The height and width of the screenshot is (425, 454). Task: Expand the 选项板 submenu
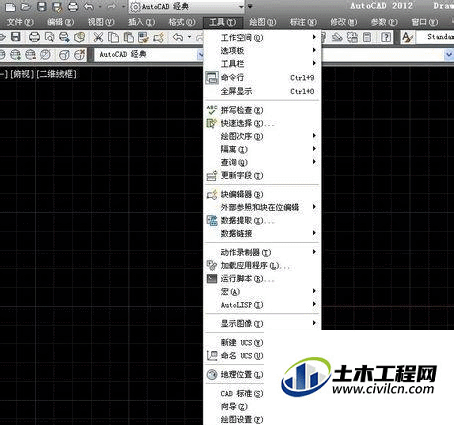(x=262, y=50)
